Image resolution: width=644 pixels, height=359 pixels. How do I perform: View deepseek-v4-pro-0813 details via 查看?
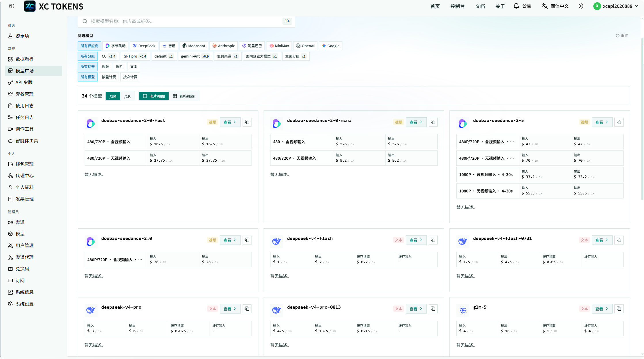[x=416, y=309]
